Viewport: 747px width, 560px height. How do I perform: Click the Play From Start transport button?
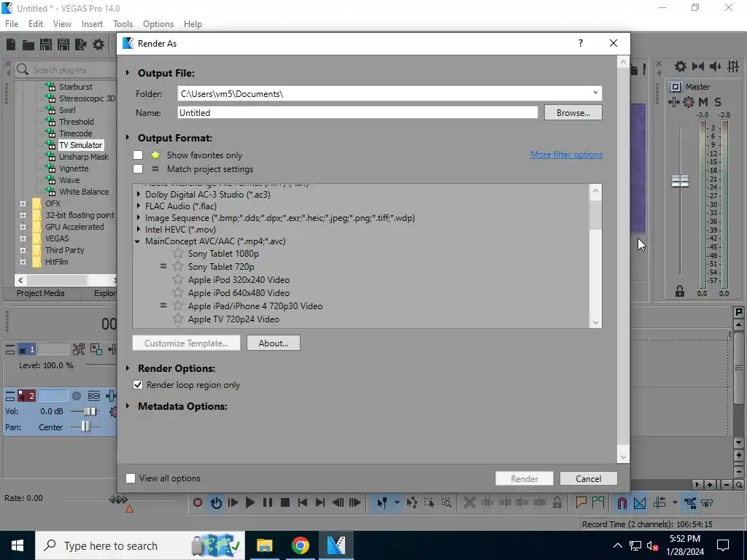click(x=233, y=502)
